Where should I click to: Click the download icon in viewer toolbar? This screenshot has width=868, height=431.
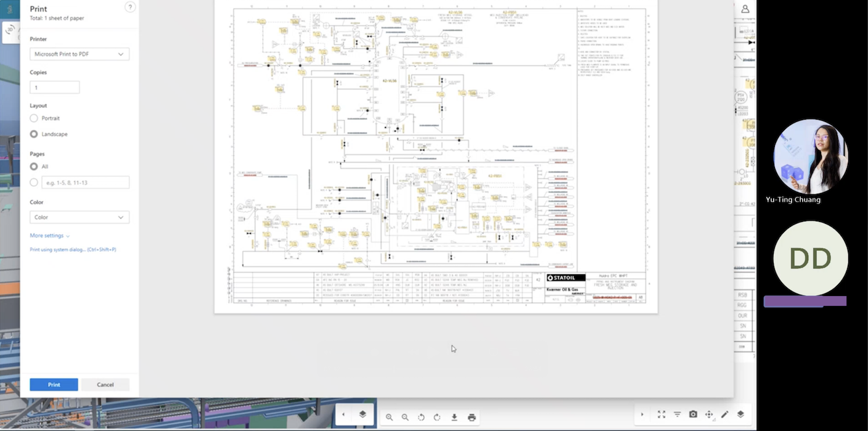[454, 417]
